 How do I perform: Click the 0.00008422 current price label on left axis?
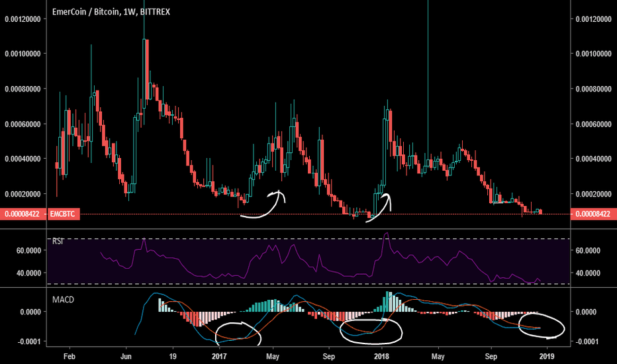[22, 214]
